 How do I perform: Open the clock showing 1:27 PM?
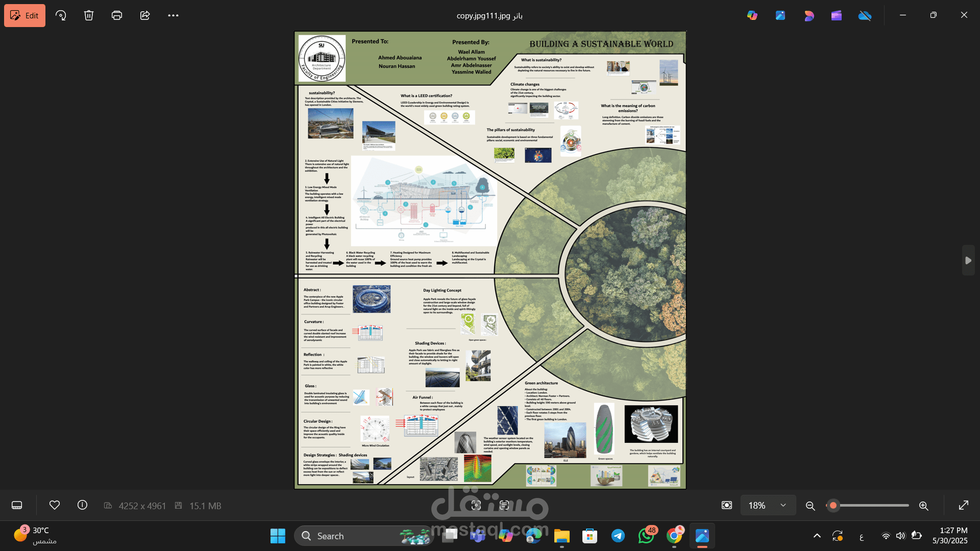pyautogui.click(x=950, y=536)
